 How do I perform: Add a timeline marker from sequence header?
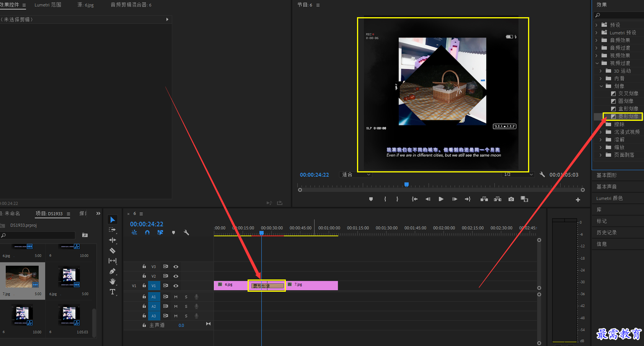coord(173,232)
